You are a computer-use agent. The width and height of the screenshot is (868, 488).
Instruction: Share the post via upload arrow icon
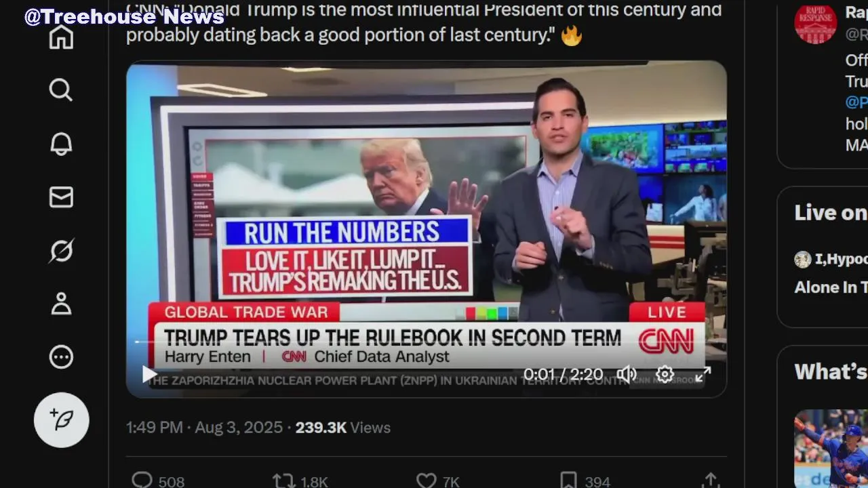point(710,480)
